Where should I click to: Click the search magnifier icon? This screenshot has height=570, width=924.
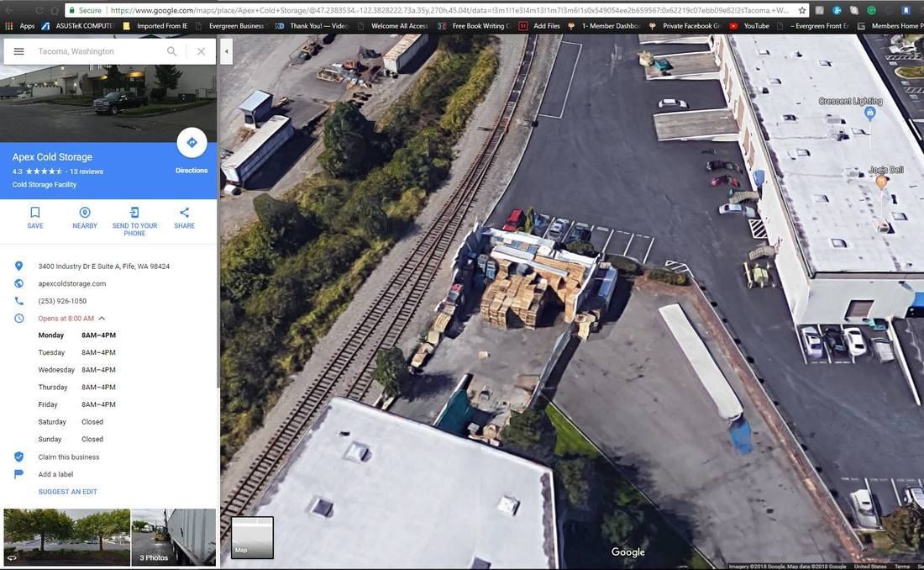(x=171, y=50)
